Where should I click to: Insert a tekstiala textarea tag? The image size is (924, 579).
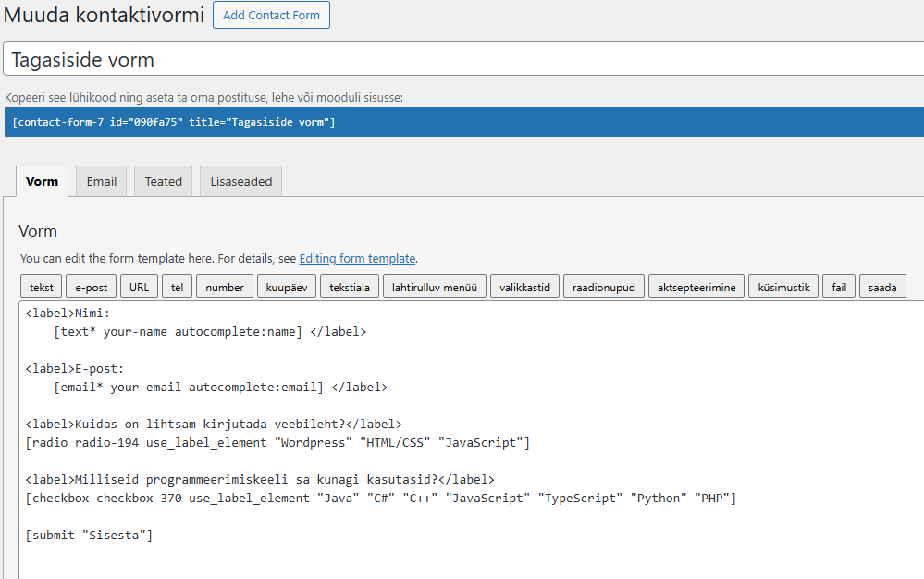(350, 288)
